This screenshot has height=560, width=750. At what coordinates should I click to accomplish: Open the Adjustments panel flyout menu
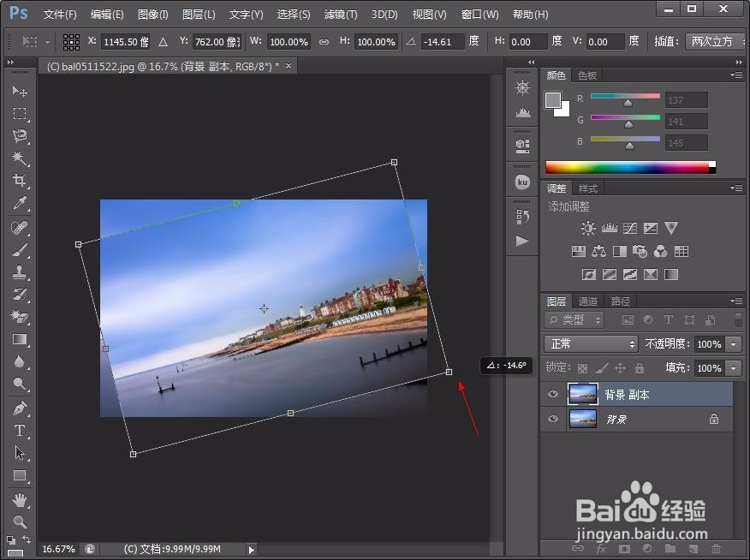736,188
